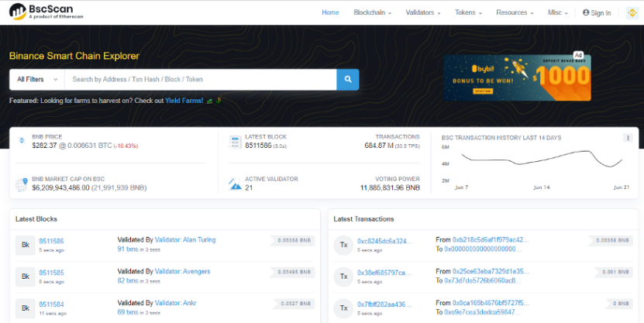Click the 0.0527 BNB block reward badge
Screen dimensions: 644x323
(x=295, y=304)
